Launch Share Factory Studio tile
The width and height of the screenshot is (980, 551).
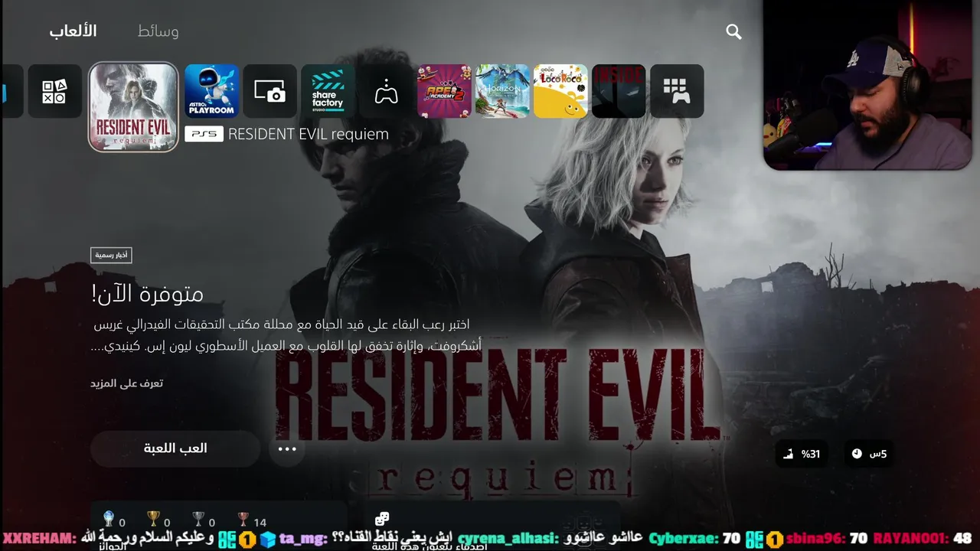328,91
